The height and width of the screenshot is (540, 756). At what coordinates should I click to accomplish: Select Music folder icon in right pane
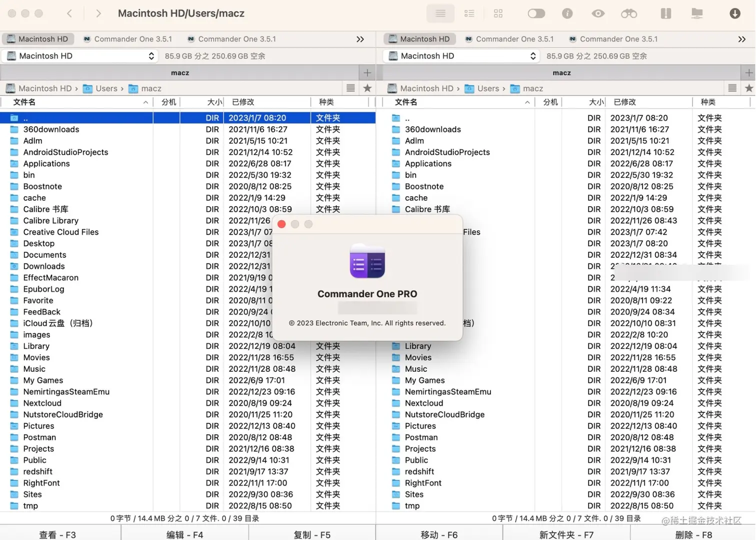(396, 369)
